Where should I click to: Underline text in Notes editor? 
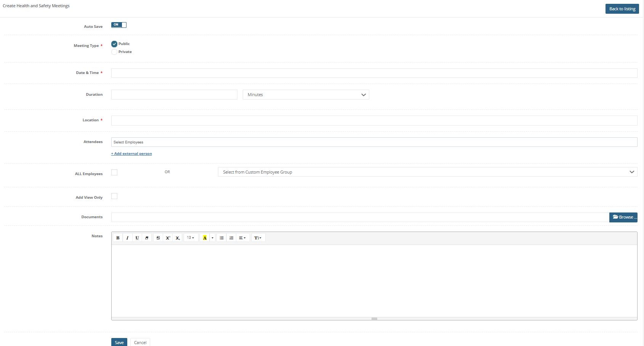(137, 238)
